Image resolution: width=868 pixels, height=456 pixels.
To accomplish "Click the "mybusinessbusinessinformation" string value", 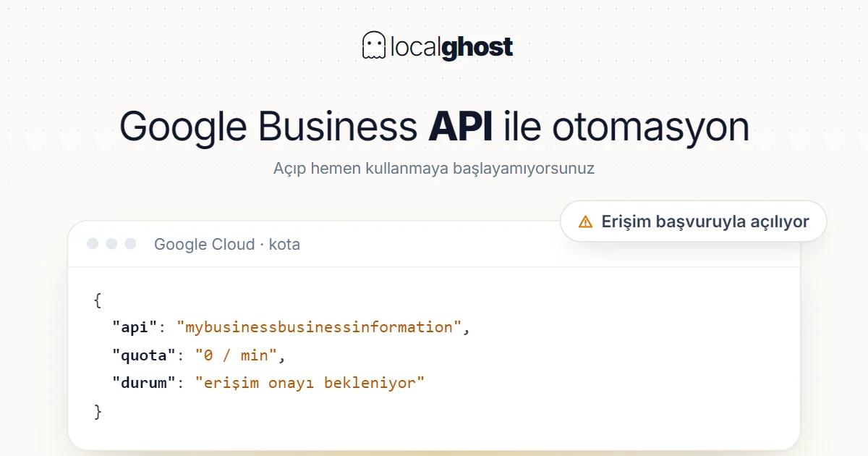I will 319,327.
